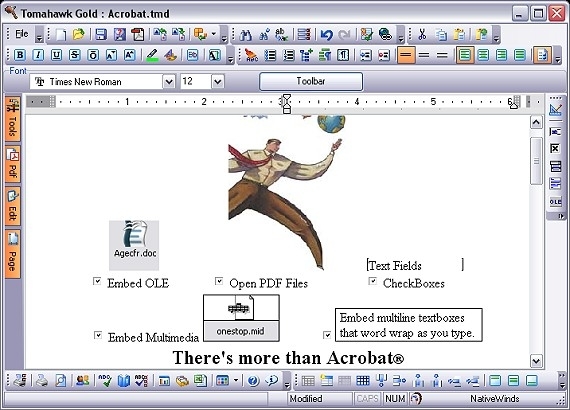Image resolution: width=570 pixels, height=410 pixels.
Task: Undo the last action
Action: (x=326, y=35)
